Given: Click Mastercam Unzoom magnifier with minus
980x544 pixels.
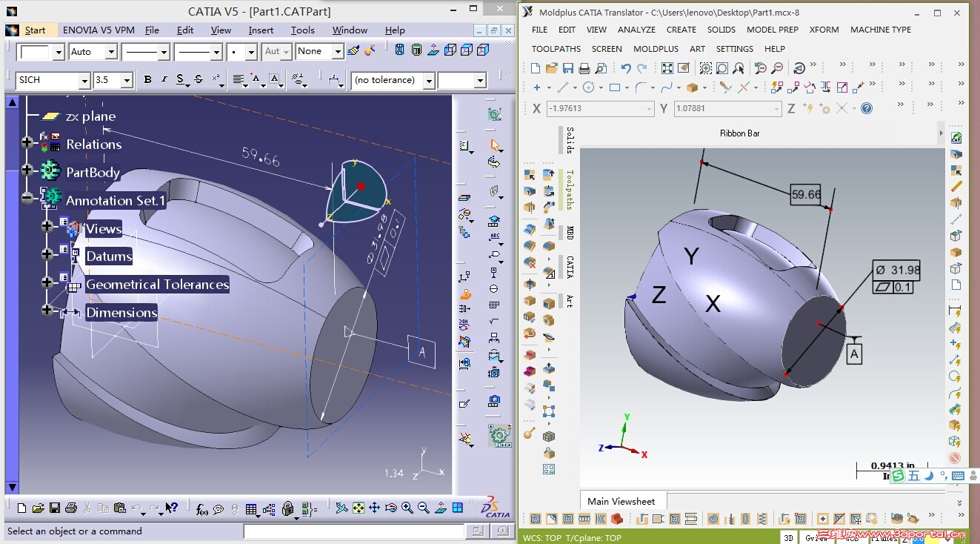Looking at the screenshot, I should pos(777,68).
